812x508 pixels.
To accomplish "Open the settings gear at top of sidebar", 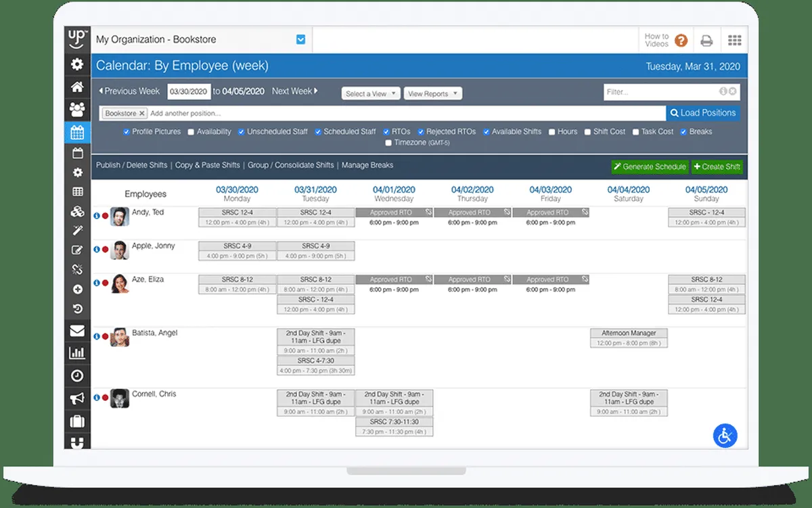I will click(x=77, y=64).
